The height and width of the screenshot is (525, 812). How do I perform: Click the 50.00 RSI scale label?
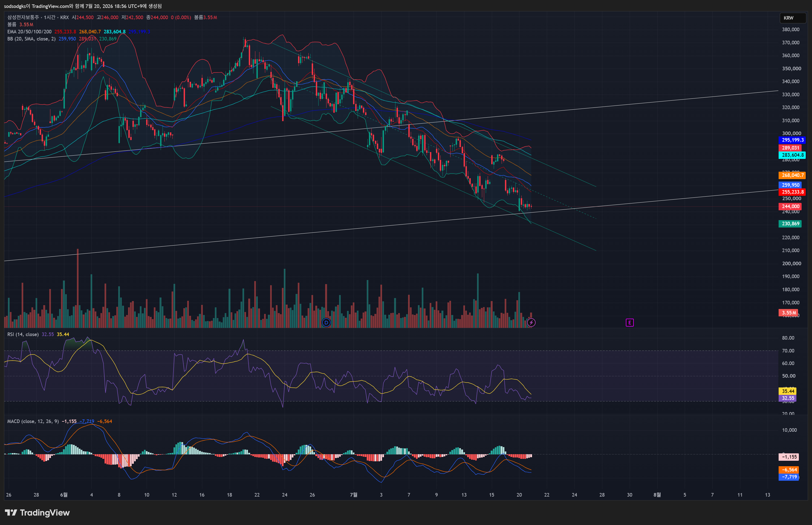788,376
